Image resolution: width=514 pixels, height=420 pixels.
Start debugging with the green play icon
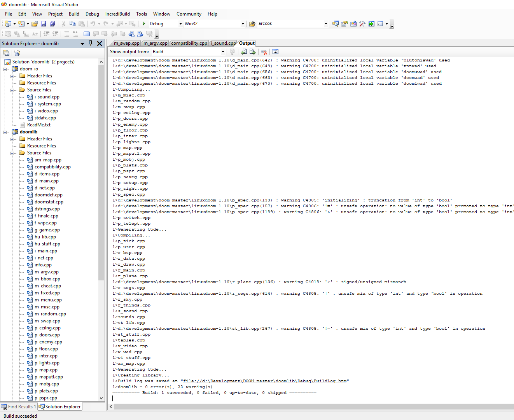pyautogui.click(x=144, y=24)
